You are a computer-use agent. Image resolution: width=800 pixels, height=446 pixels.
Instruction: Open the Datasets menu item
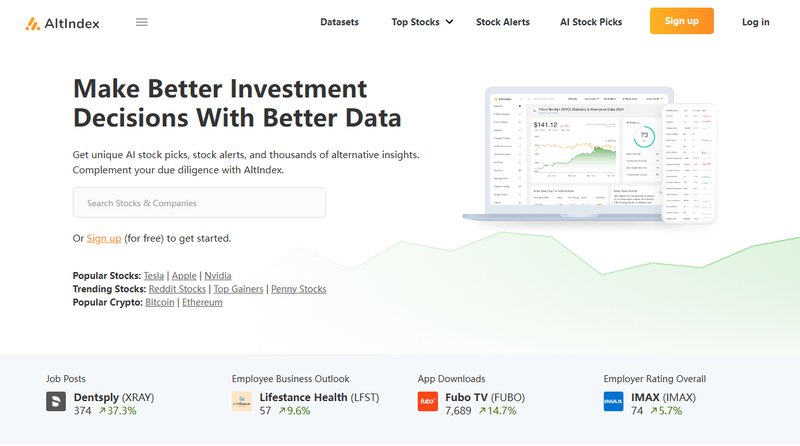coord(340,22)
